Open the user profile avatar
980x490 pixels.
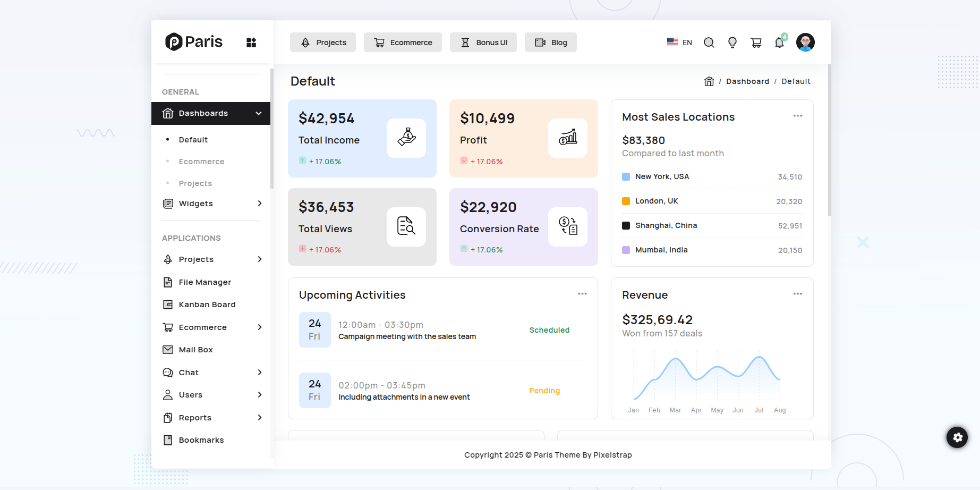pos(805,42)
